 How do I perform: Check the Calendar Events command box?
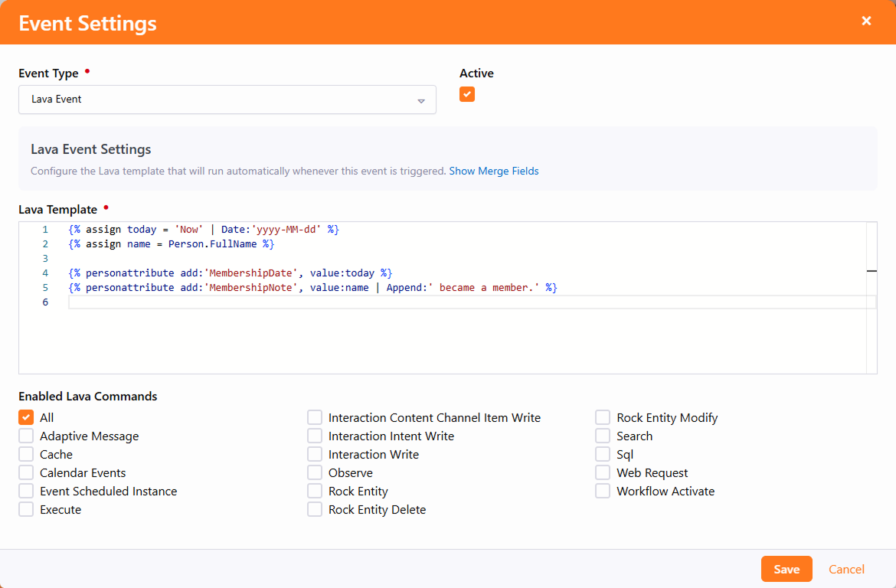point(26,472)
